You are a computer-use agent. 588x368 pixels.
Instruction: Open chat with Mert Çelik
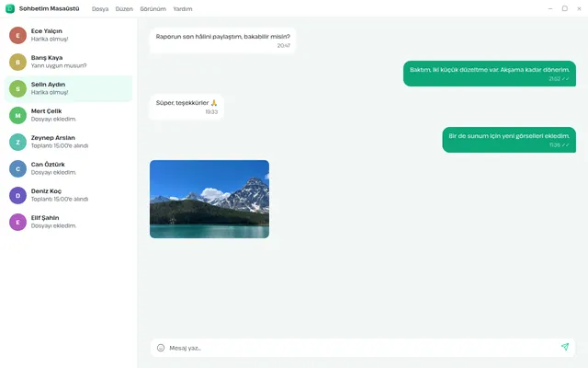[x=68, y=115]
